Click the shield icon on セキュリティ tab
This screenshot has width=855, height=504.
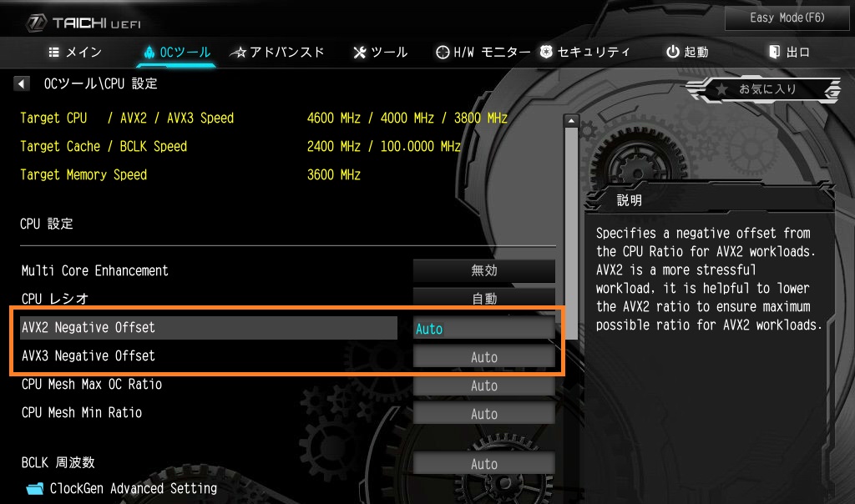click(x=546, y=52)
